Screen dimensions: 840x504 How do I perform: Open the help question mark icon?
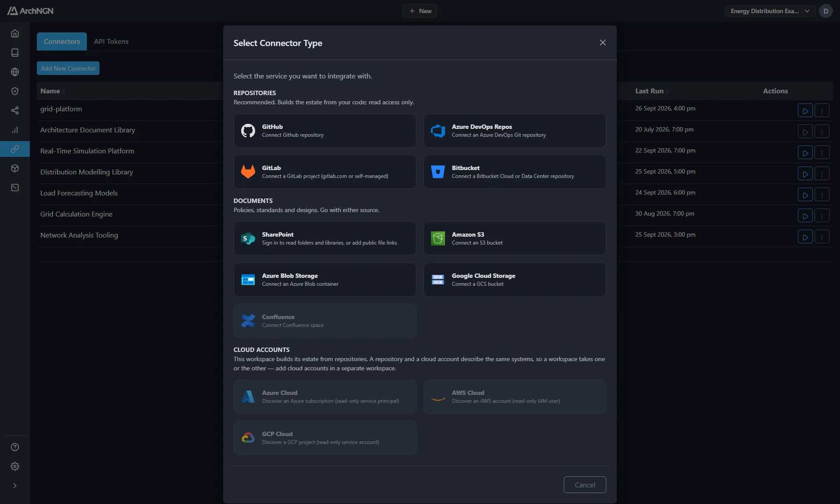point(15,447)
